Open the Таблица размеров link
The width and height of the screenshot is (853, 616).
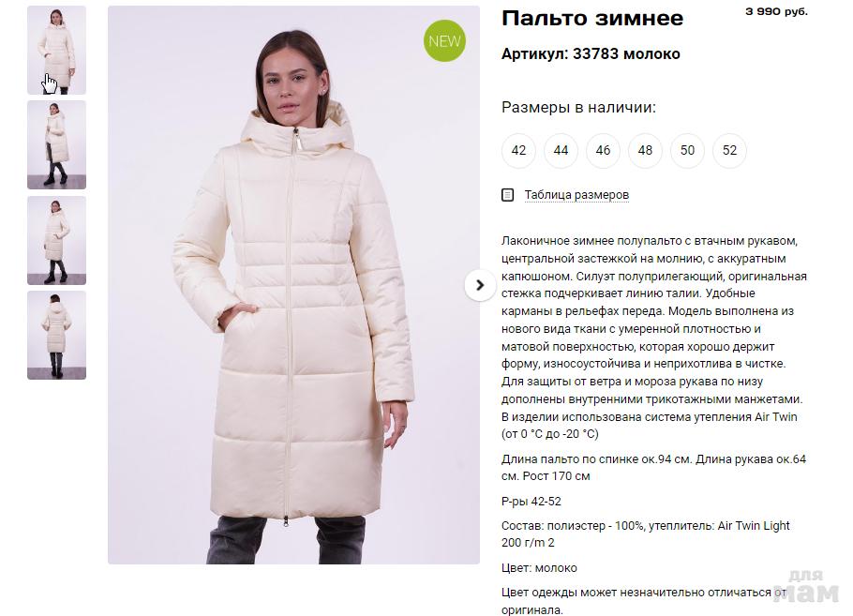576,195
